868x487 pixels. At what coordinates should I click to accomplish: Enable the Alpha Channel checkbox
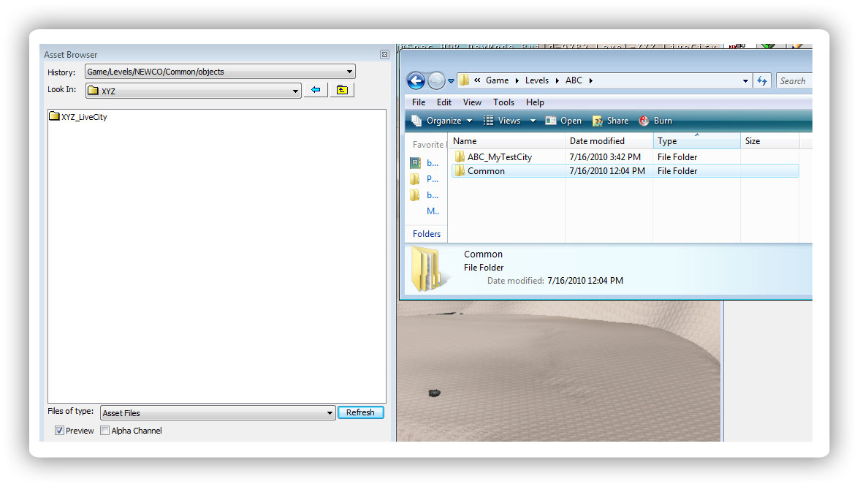(104, 431)
